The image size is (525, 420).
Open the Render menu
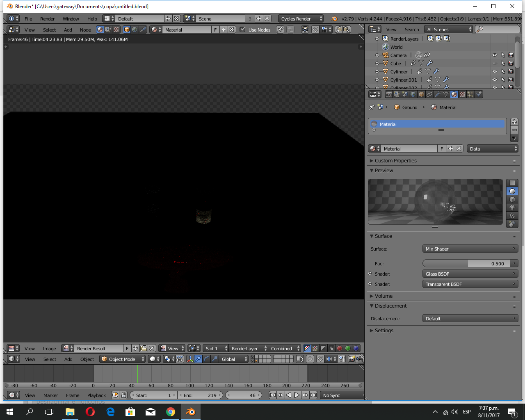47,19
